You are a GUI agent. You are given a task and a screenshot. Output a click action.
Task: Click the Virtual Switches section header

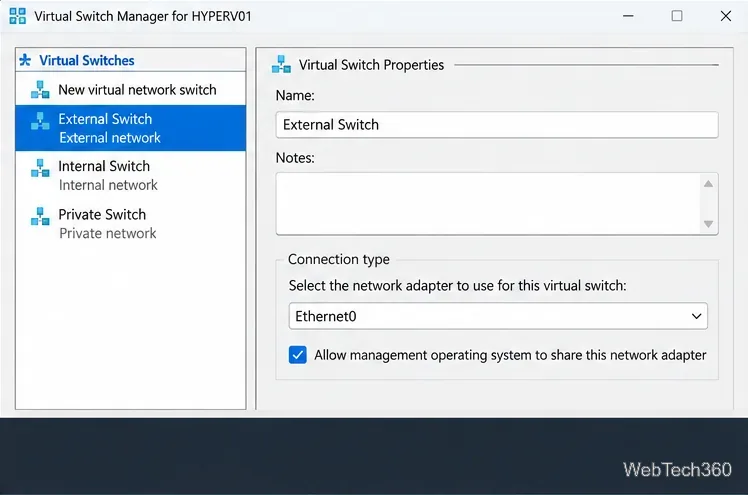click(131, 60)
